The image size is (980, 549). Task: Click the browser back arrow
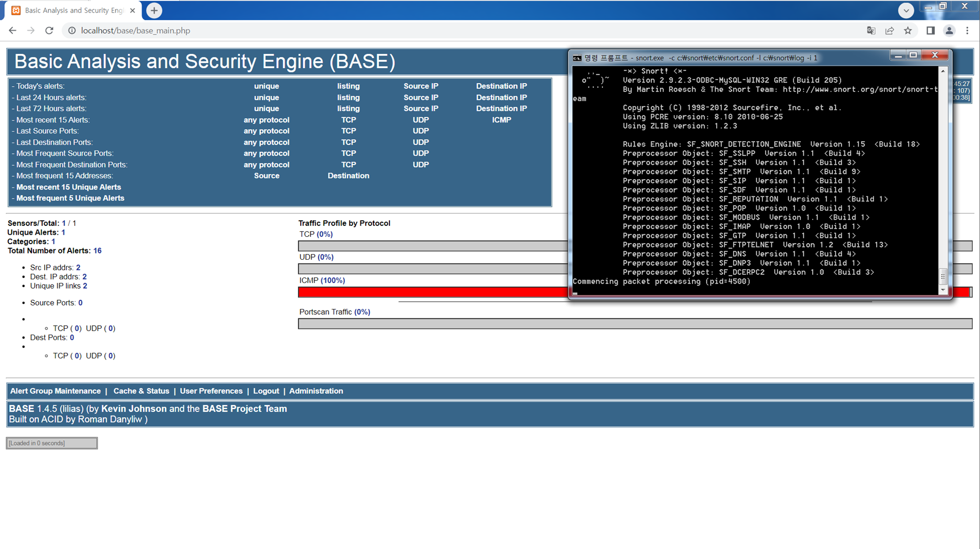[x=12, y=31]
